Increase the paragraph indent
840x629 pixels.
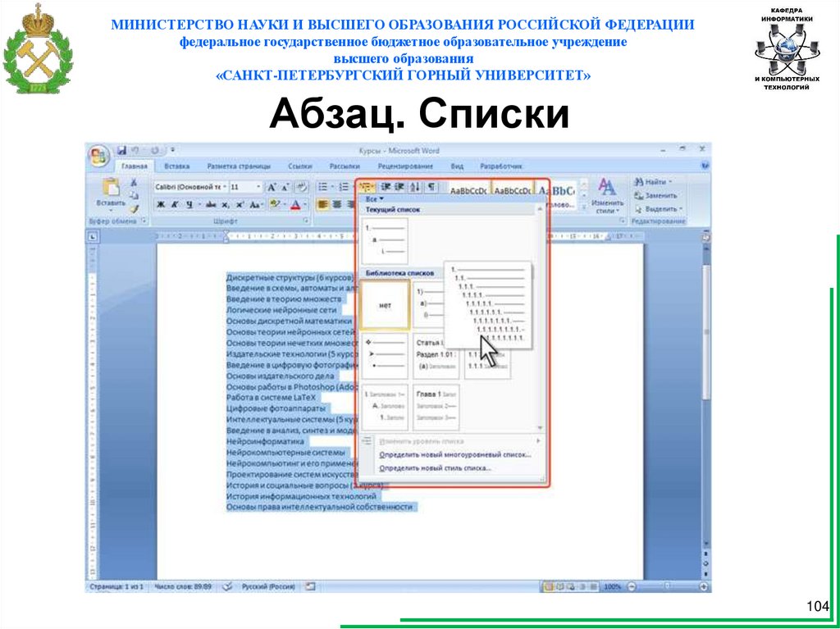tap(399, 187)
